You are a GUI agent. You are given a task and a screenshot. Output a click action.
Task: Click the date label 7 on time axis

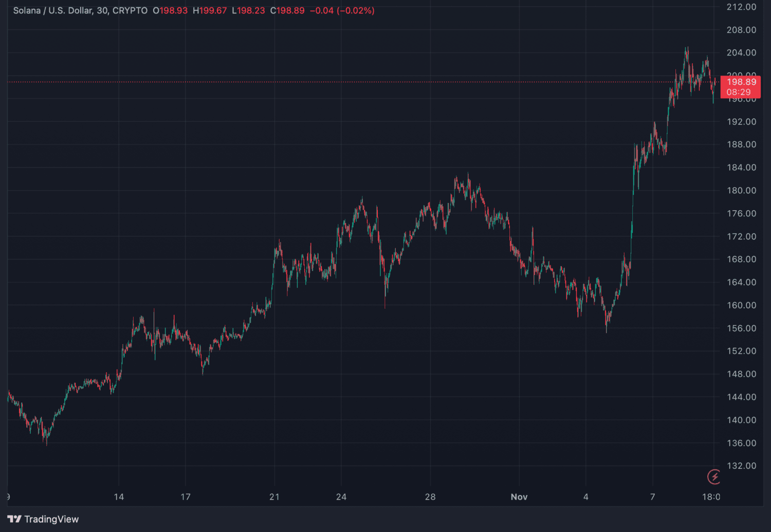pyautogui.click(x=653, y=497)
